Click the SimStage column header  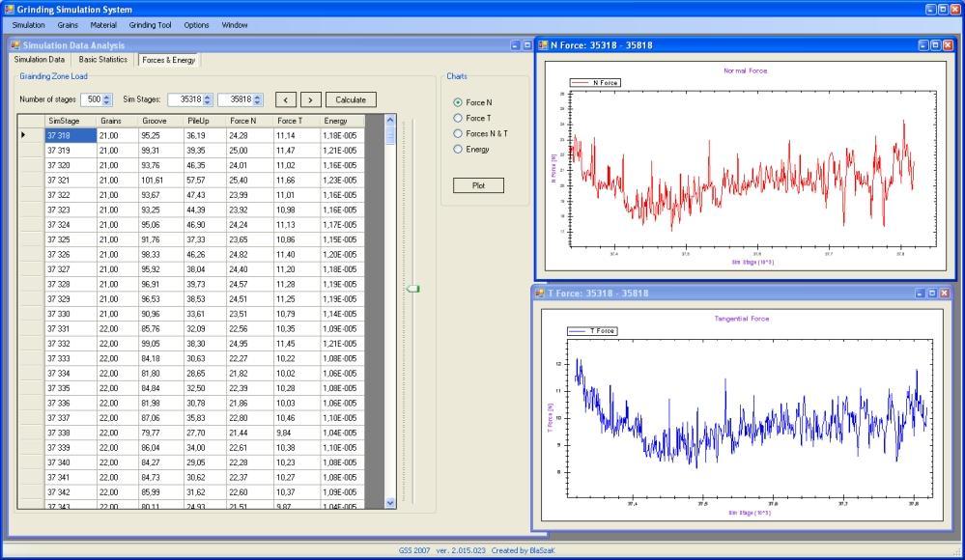pos(71,121)
